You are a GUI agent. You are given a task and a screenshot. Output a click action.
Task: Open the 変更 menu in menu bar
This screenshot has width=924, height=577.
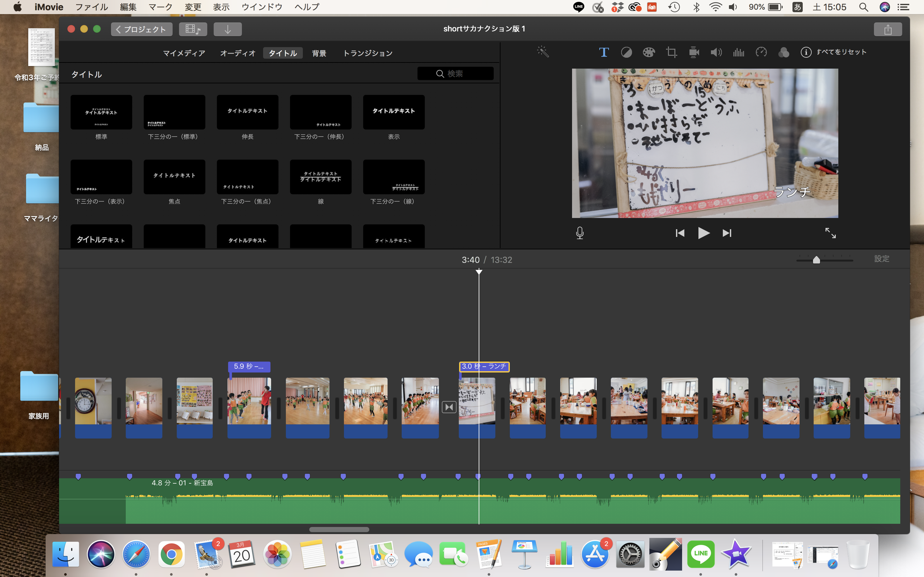pyautogui.click(x=193, y=7)
